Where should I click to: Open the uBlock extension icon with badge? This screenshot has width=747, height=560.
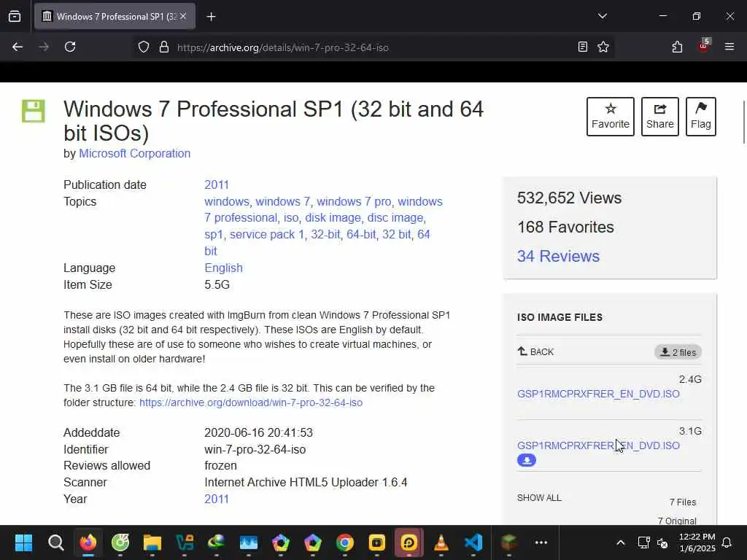point(704,46)
